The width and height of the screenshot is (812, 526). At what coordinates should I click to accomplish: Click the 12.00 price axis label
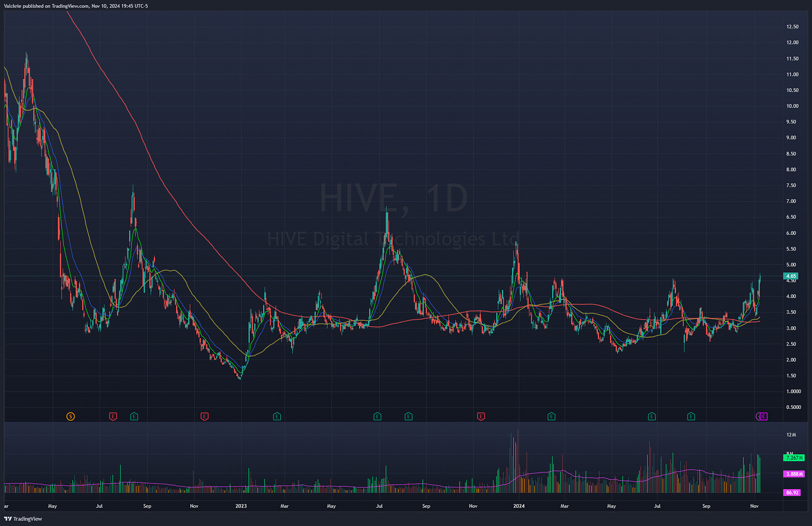tap(792, 42)
